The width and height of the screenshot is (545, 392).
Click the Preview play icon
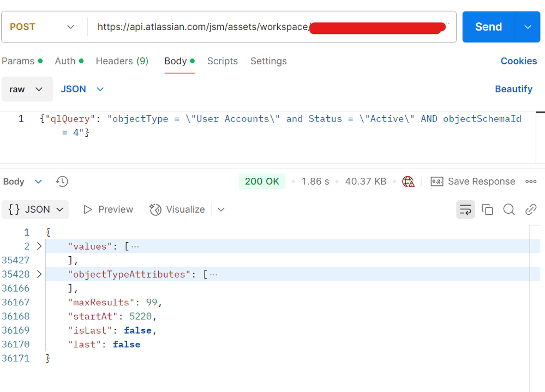(x=88, y=209)
